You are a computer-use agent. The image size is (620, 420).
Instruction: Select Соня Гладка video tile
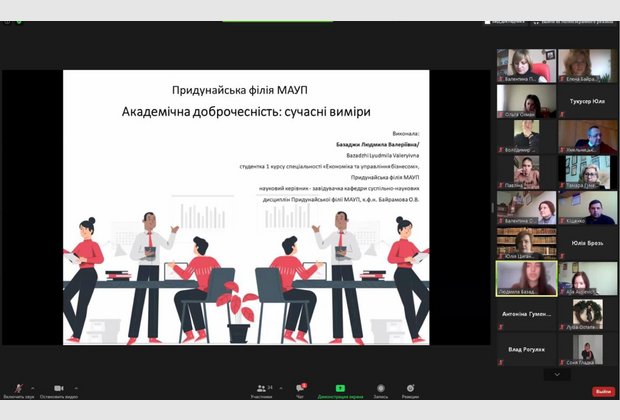click(x=588, y=350)
